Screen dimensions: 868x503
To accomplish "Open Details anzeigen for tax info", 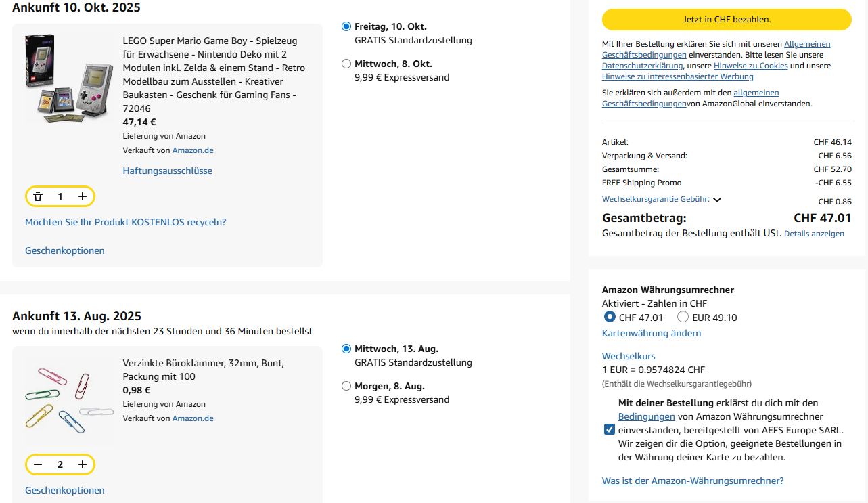I will 814,234.
